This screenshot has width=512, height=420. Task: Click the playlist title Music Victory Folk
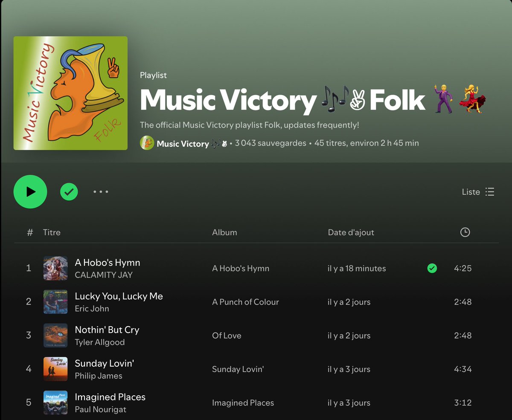point(313,101)
